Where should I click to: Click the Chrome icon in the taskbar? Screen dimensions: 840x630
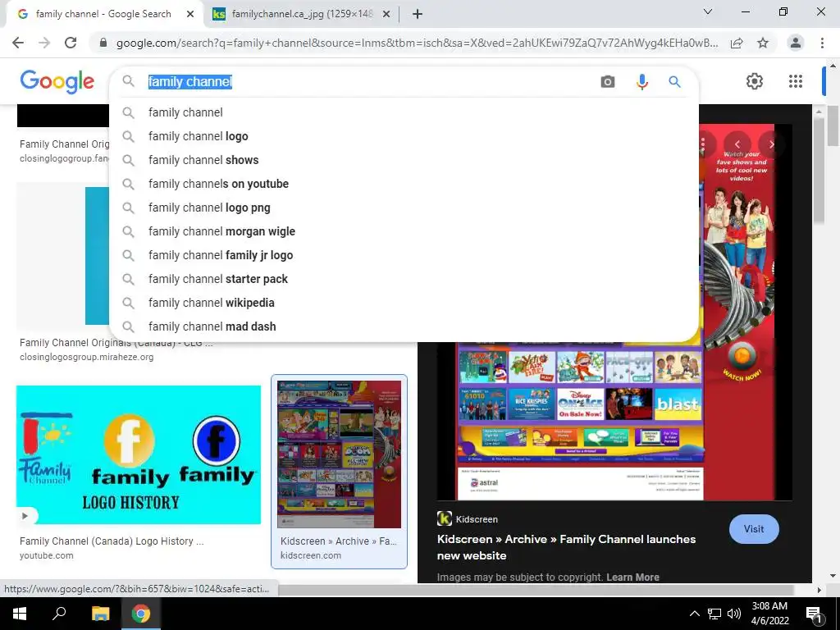coord(141,614)
